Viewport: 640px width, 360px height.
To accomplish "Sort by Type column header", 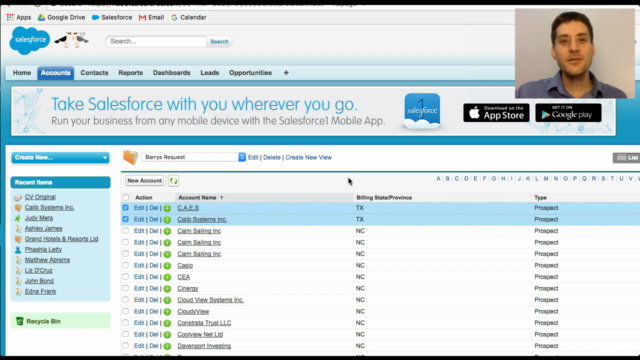I will coord(540,198).
